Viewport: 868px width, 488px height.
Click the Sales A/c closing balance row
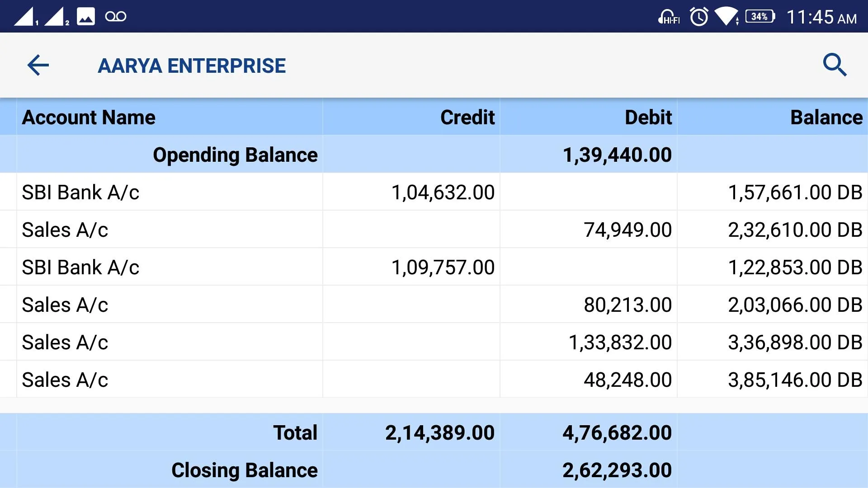434,380
